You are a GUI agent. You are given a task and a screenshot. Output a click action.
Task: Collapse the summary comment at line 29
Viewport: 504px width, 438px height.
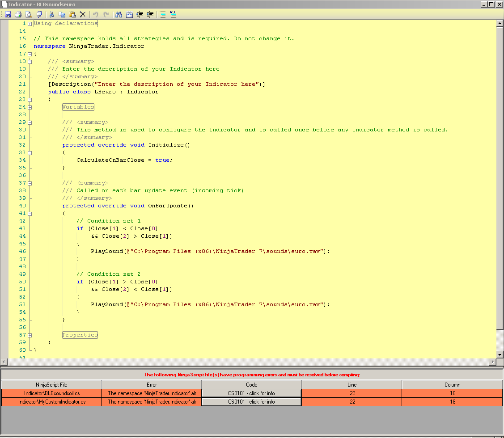(x=30, y=122)
